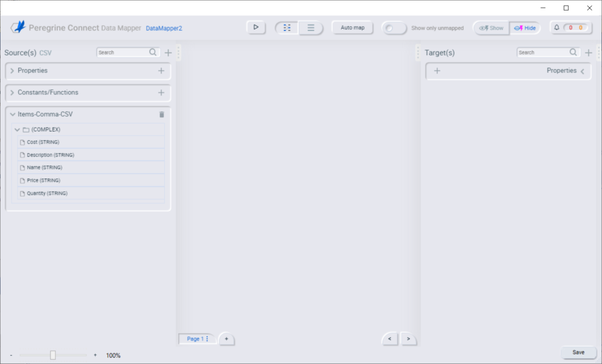602x364 pixels.
Task: Expand the Constants/Functions section
Action: (12, 92)
